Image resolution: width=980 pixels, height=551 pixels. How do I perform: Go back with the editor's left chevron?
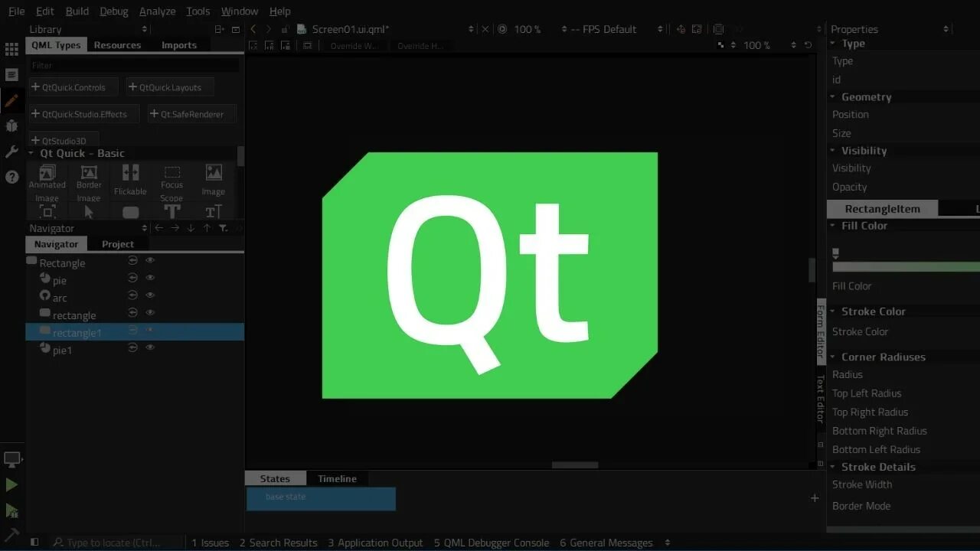coord(253,29)
